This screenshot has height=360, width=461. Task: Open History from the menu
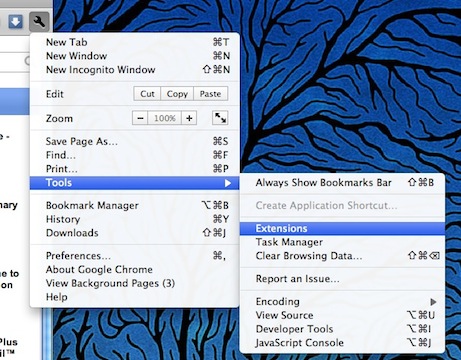(135, 219)
